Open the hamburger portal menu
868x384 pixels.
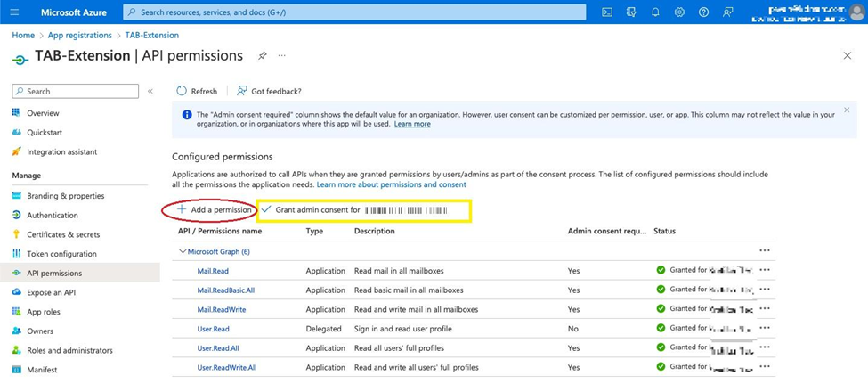coord(14,12)
